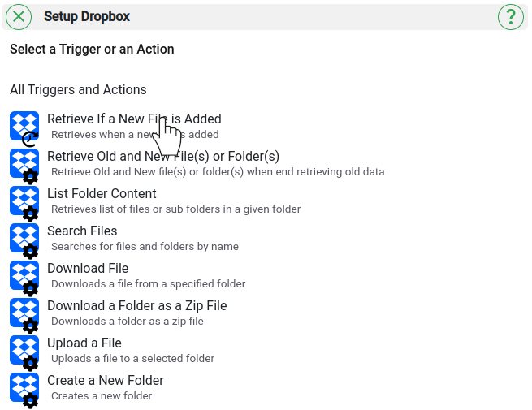Click the 'Uploads a file to a selected folder' description
532x410 pixels.
(x=132, y=359)
